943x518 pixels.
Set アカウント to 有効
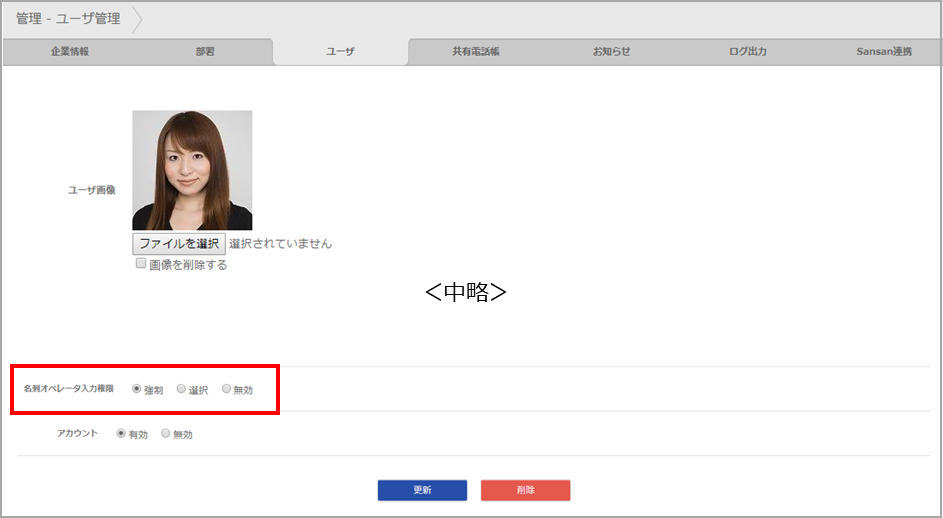tap(121, 434)
